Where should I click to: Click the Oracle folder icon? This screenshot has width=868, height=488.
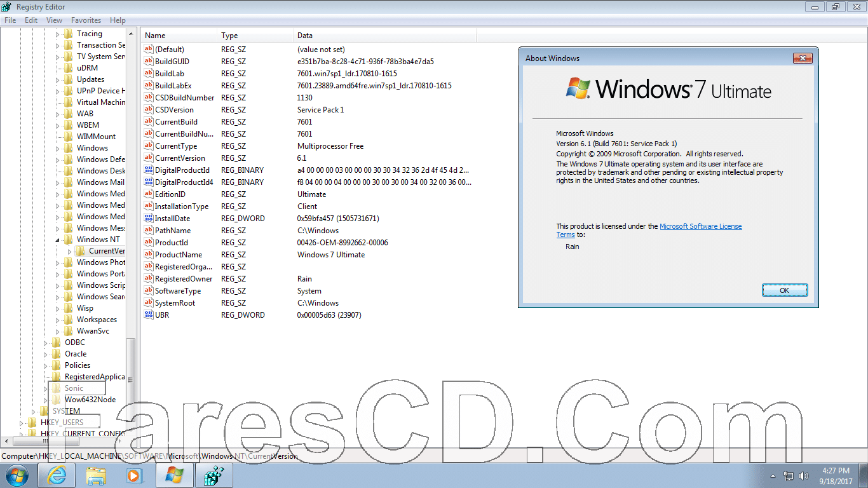[57, 354]
